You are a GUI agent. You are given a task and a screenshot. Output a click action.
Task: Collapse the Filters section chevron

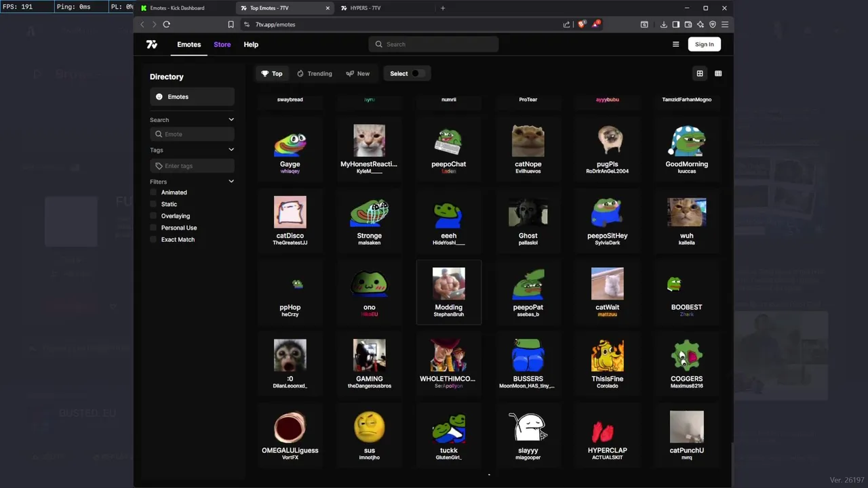(x=231, y=182)
